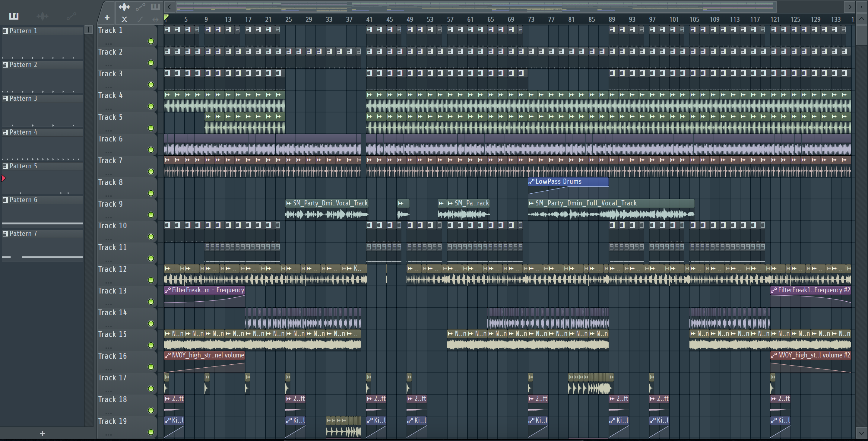Click the curve icon in playlist toolbar
This screenshot has height=441, width=868.
(x=140, y=20)
